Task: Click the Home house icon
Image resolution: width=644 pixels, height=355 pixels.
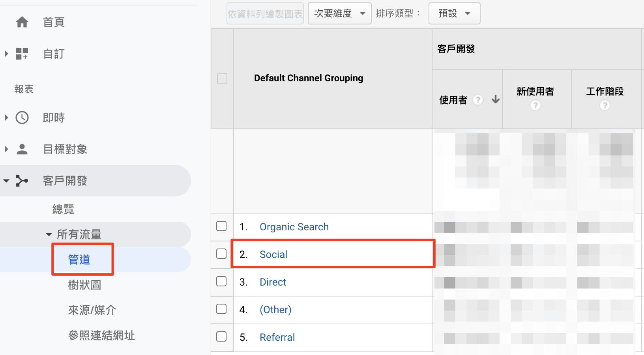Action: 22,22
